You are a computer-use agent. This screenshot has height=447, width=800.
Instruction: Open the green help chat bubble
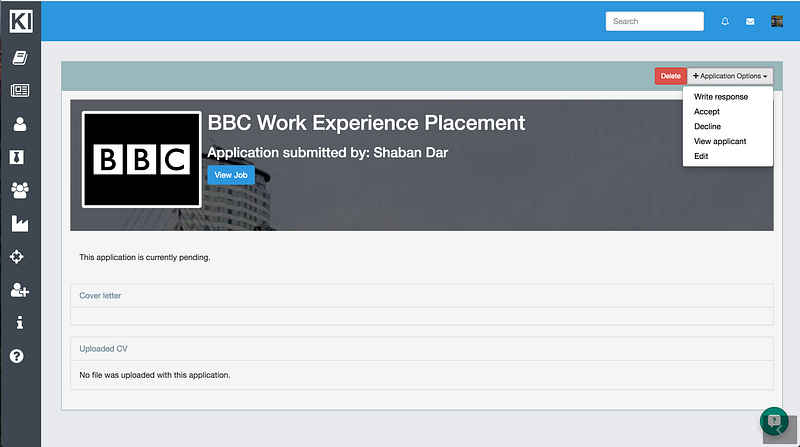click(774, 421)
